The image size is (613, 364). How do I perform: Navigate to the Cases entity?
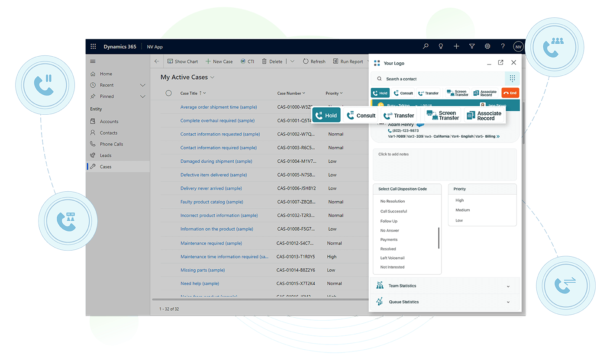tap(107, 166)
